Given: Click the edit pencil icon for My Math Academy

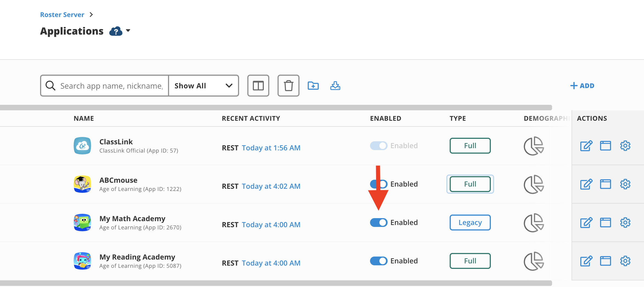Looking at the screenshot, I should [x=586, y=223].
